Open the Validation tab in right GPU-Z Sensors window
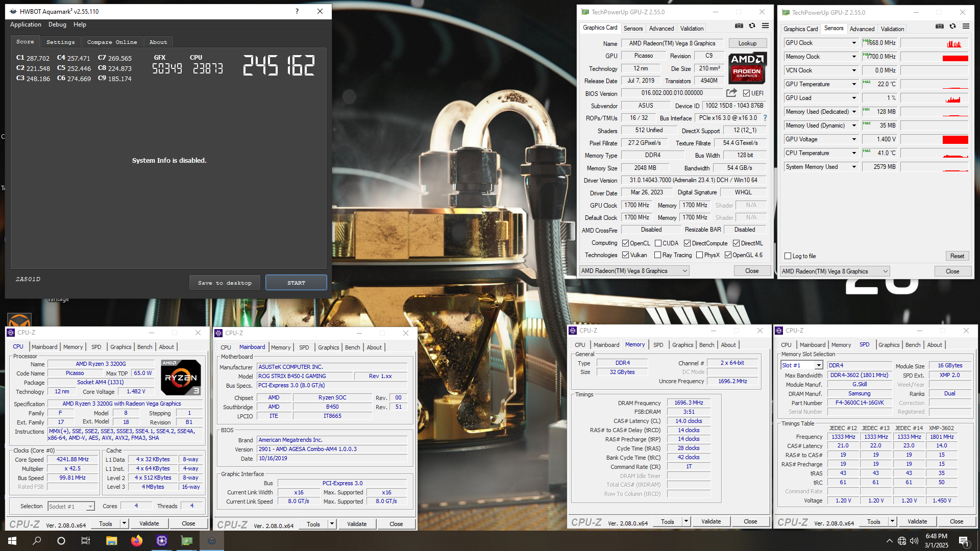The height and width of the screenshot is (551, 980). pyautogui.click(x=892, y=29)
